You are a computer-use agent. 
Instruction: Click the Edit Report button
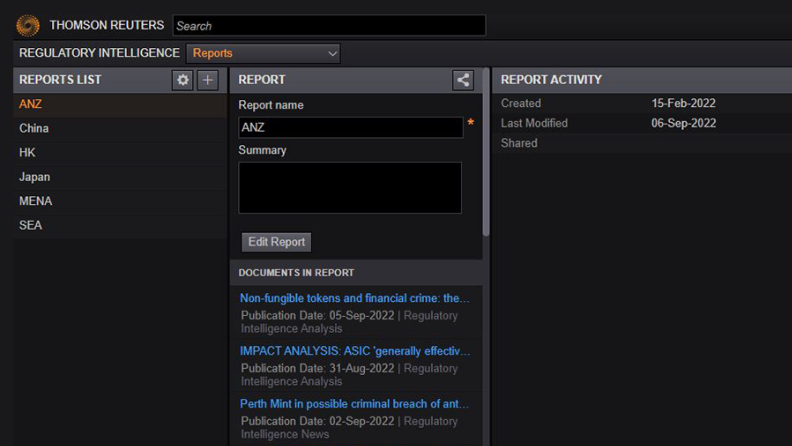pyautogui.click(x=276, y=242)
